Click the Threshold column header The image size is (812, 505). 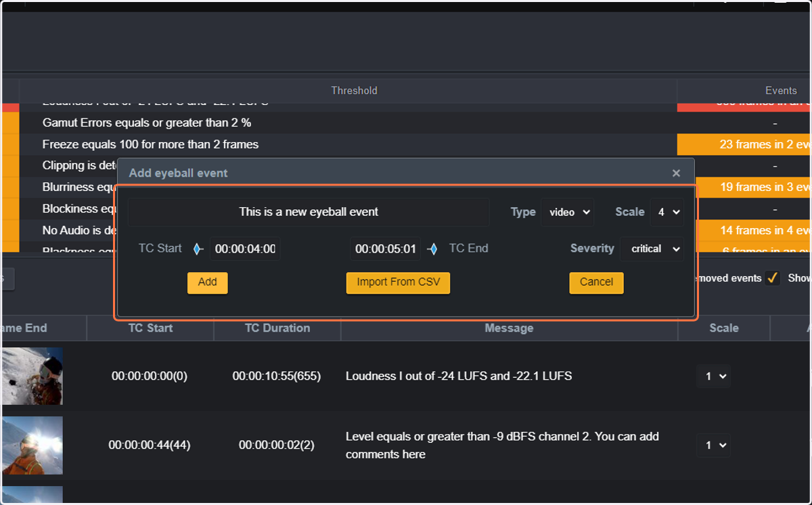coord(354,90)
